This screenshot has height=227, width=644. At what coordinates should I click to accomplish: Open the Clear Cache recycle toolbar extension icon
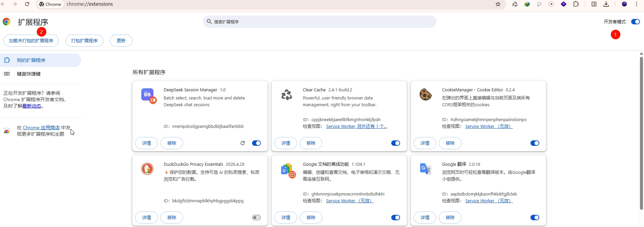coord(515,4)
